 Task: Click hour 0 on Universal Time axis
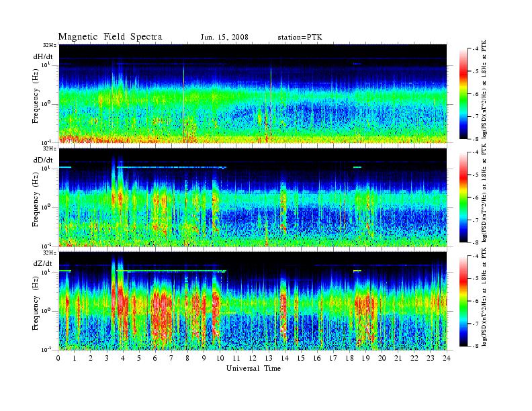58,359
